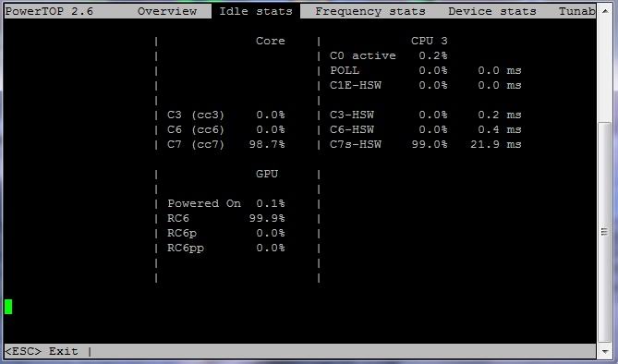
Task: Click the CPU 3 column header
Action: 430,41
